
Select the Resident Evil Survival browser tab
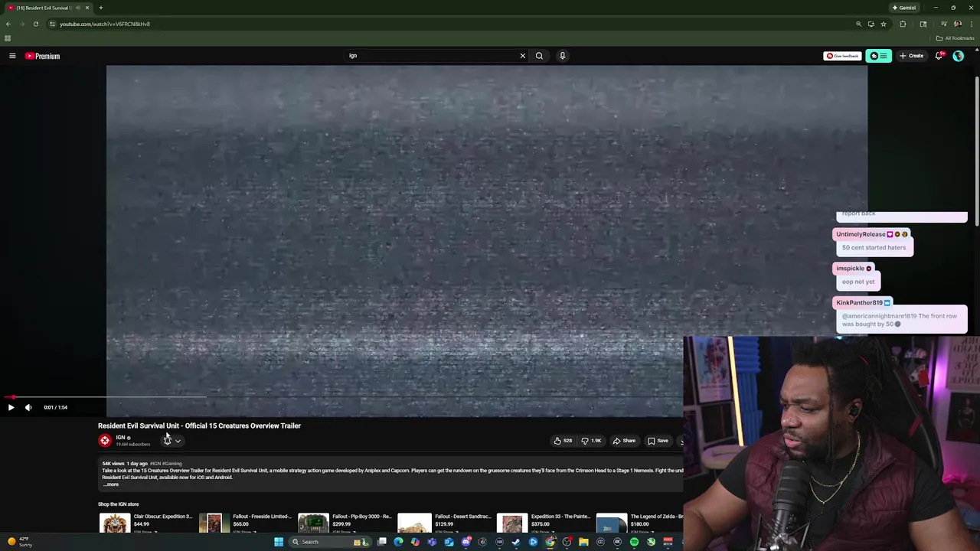pos(47,8)
